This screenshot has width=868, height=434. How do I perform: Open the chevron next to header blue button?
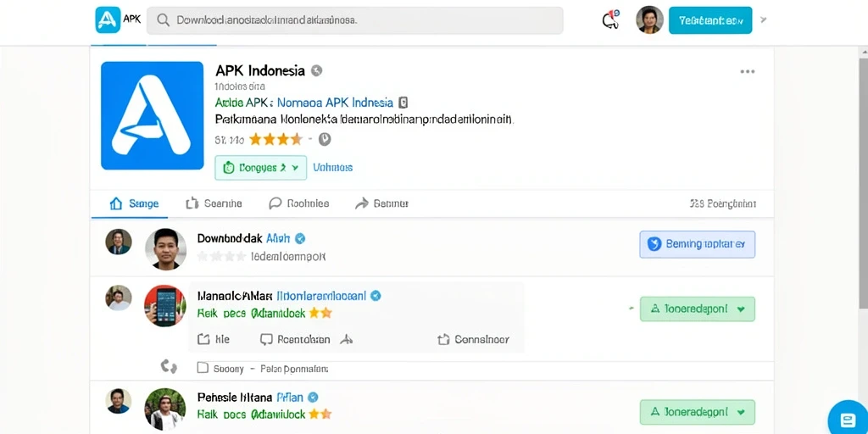point(764,20)
